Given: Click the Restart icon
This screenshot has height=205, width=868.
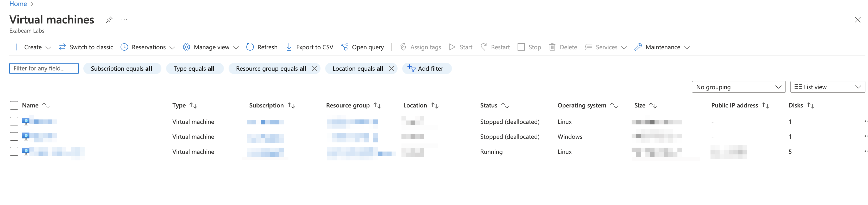Looking at the screenshot, I should pos(483,47).
